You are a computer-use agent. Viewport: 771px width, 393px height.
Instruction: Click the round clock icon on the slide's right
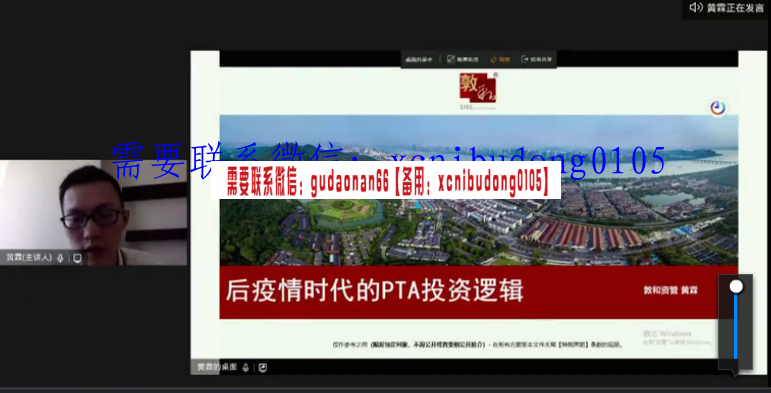pyautogui.click(x=717, y=108)
